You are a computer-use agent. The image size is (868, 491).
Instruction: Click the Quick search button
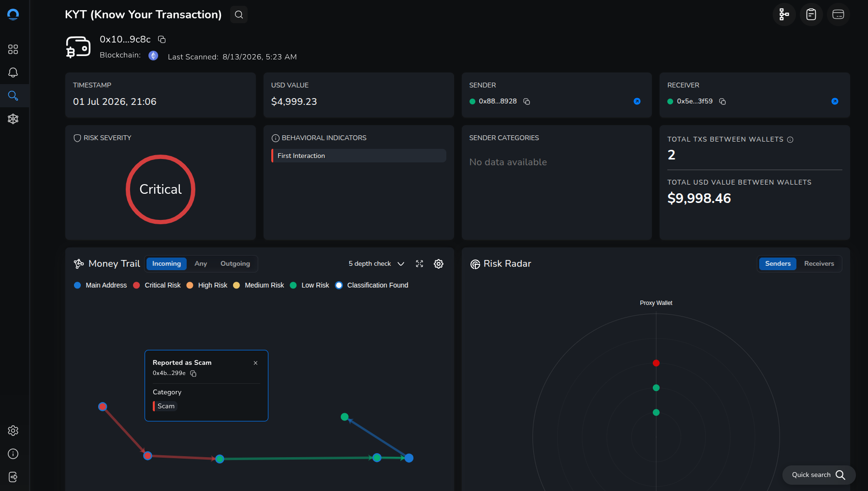[819, 475]
